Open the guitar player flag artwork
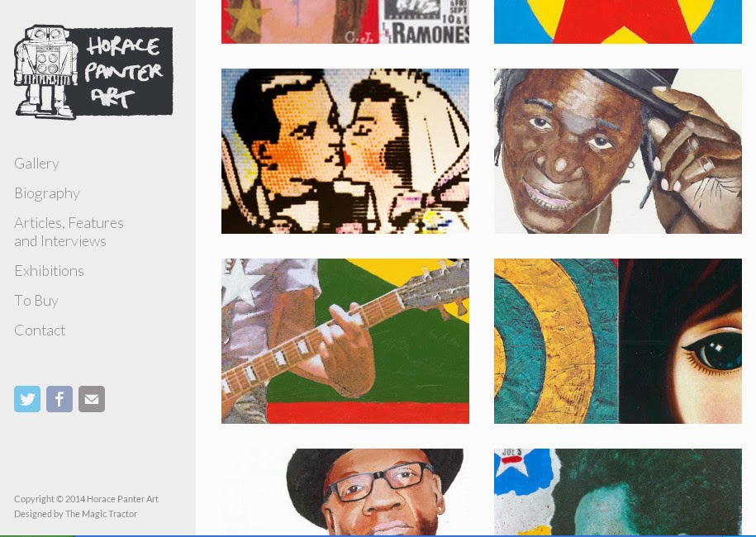Image resolution: width=756 pixels, height=537 pixels. (x=345, y=341)
